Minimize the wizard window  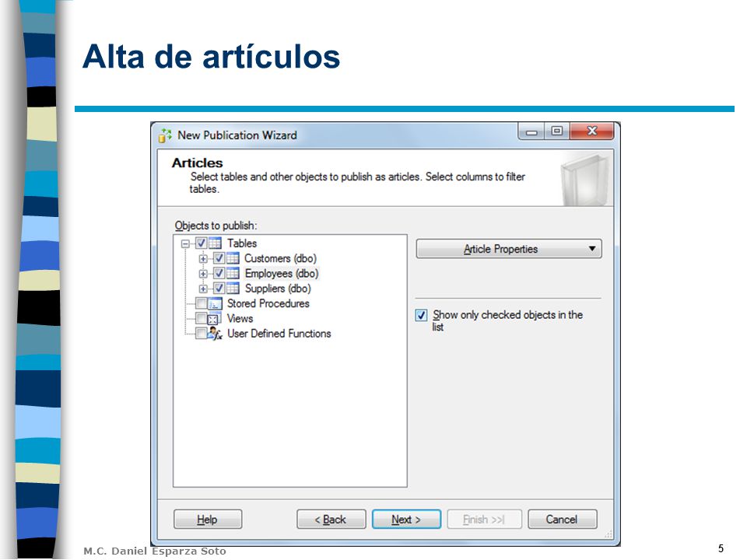coord(531,131)
